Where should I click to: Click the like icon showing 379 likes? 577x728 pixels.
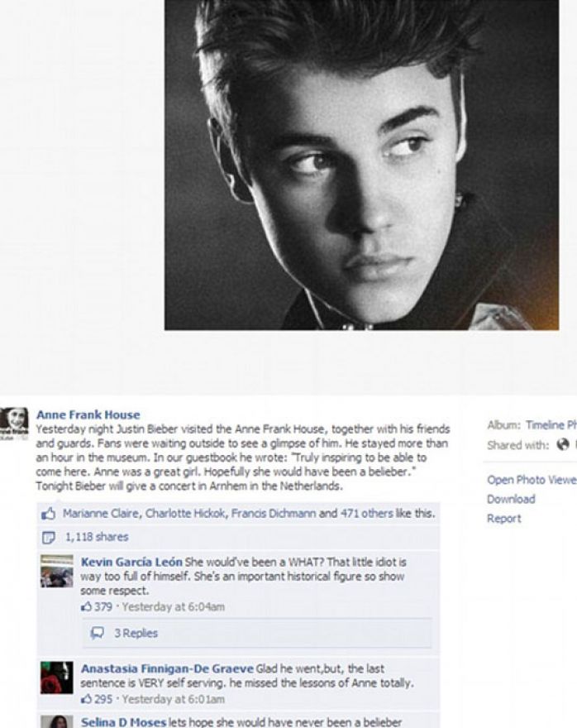[x=86, y=606]
